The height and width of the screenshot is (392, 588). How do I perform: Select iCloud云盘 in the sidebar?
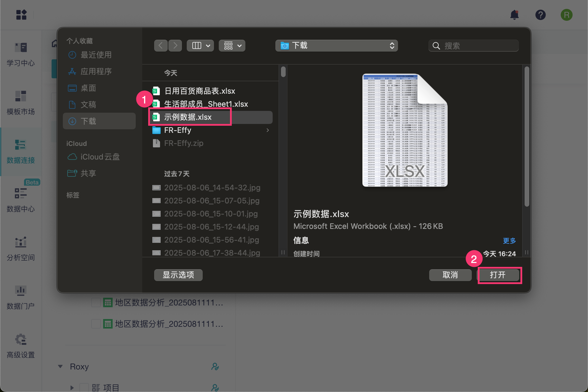coord(100,157)
